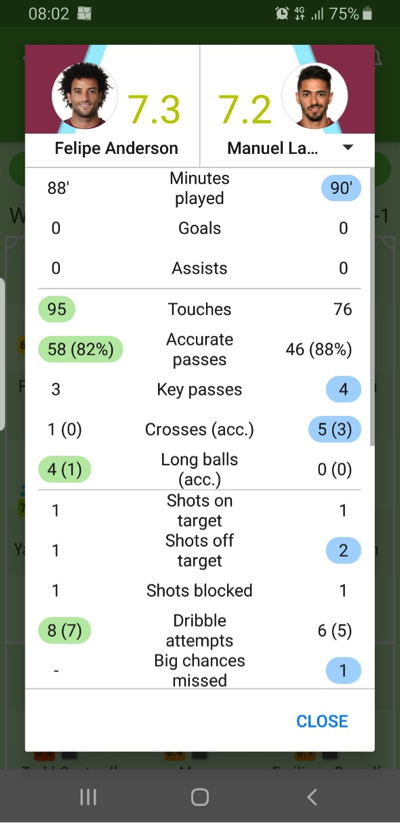400x823 pixels.
Task: Tap Felipe Anderson's 7.3 rating
Action: pos(154,110)
